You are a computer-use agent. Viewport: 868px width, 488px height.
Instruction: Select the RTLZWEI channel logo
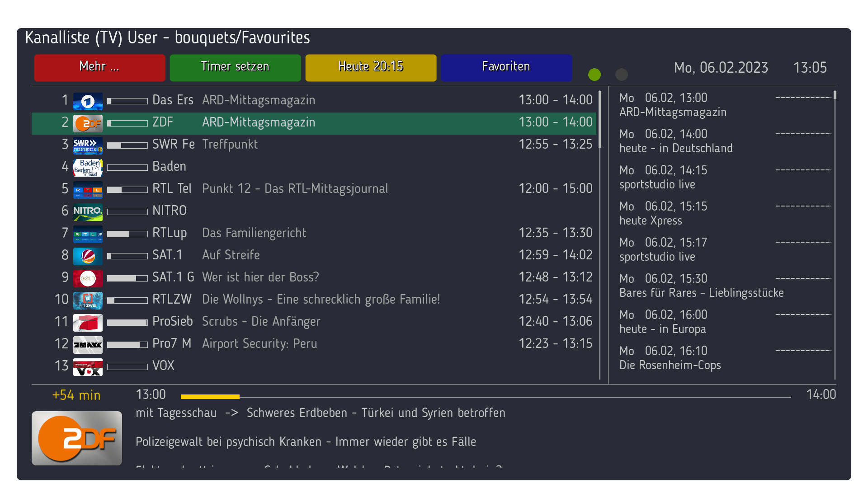point(88,300)
